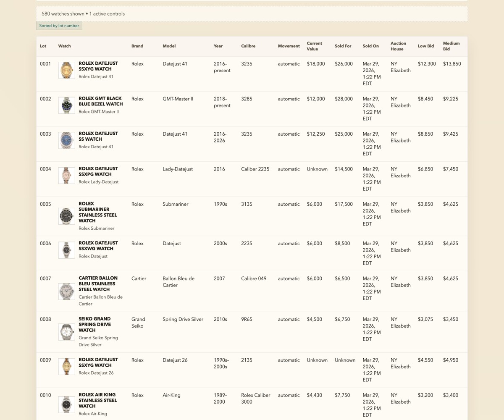Remove the 'Sorted by lot number' filter chip

[59, 26]
